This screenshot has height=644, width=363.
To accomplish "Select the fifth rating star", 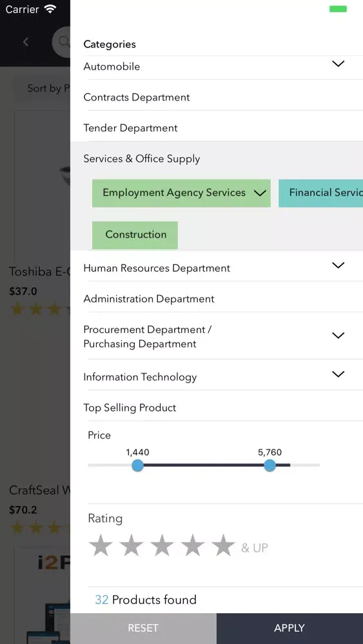I will tap(223, 546).
